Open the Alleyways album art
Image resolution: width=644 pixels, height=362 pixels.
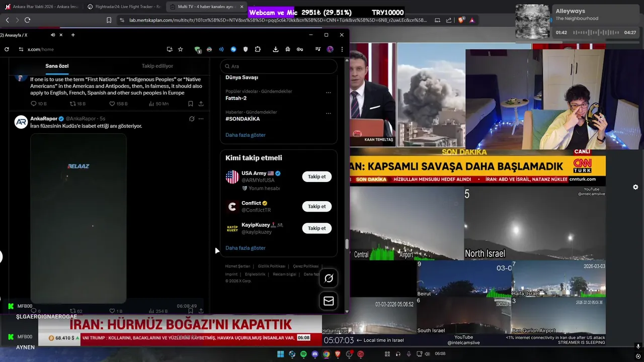click(533, 22)
